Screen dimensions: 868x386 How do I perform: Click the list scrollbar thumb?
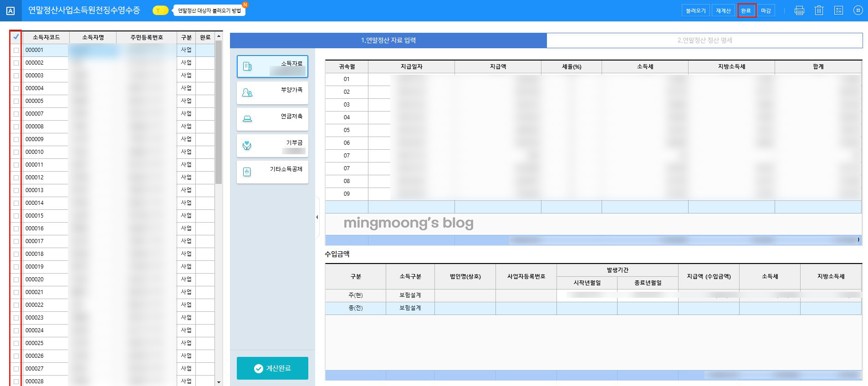[219, 112]
